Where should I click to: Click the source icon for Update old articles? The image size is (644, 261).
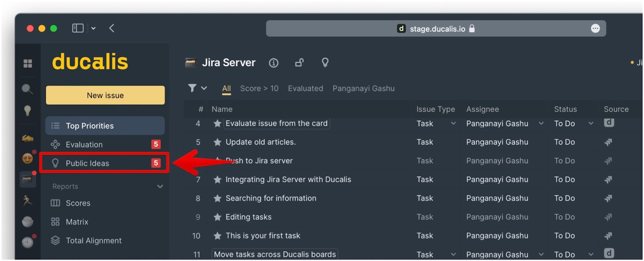609,142
